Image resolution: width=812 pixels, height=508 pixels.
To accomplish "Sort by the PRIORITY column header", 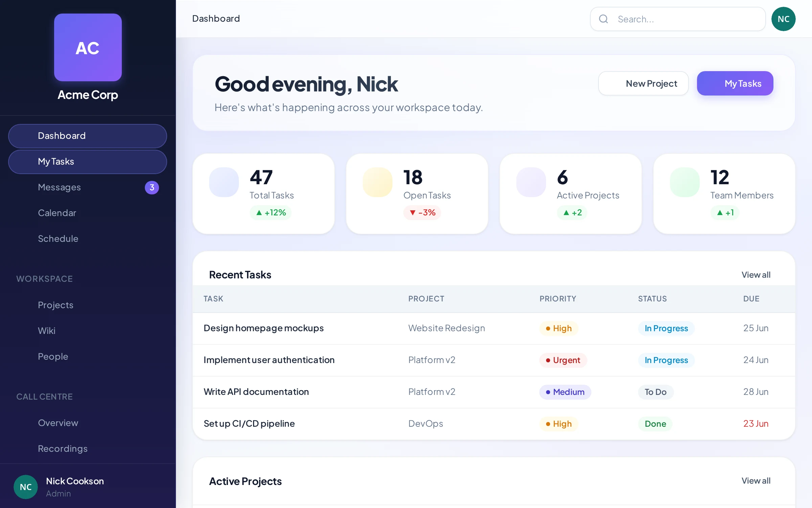I will pyautogui.click(x=558, y=299).
